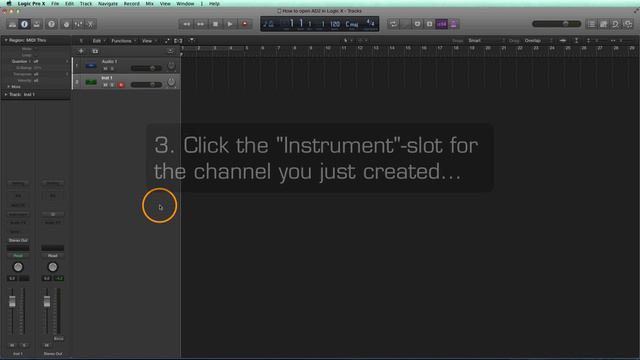
Task: Toggle waveform zoom button
Action: (x=563, y=40)
